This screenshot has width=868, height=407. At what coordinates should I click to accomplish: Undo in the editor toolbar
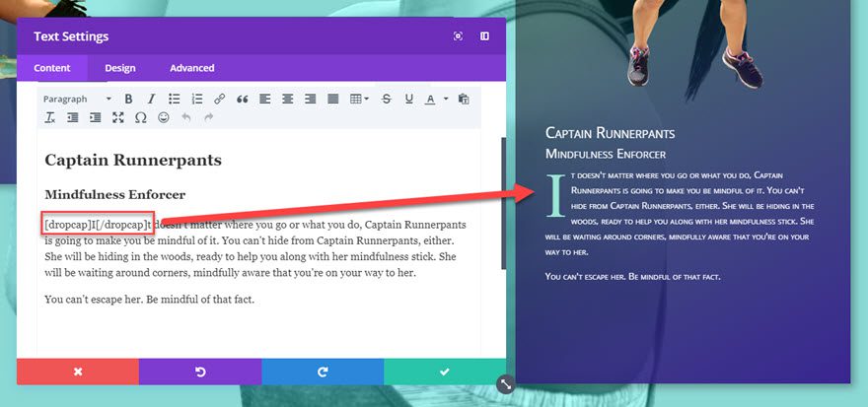(186, 117)
